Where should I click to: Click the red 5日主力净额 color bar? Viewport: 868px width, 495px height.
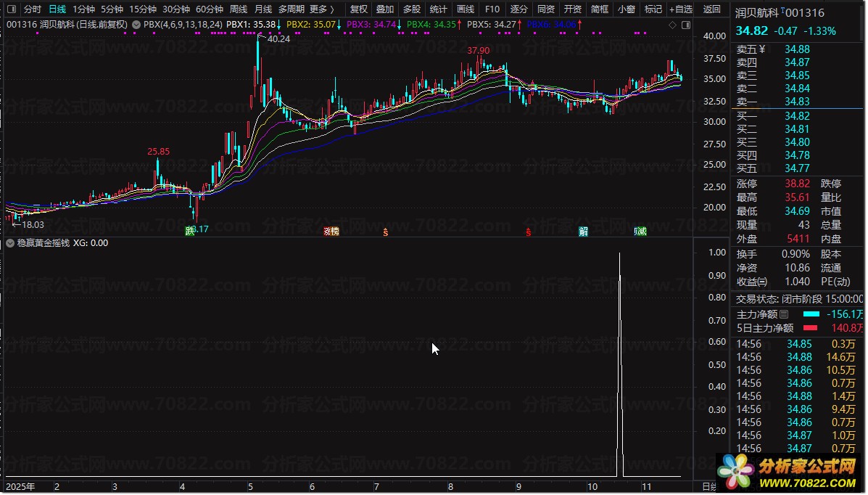click(x=810, y=328)
